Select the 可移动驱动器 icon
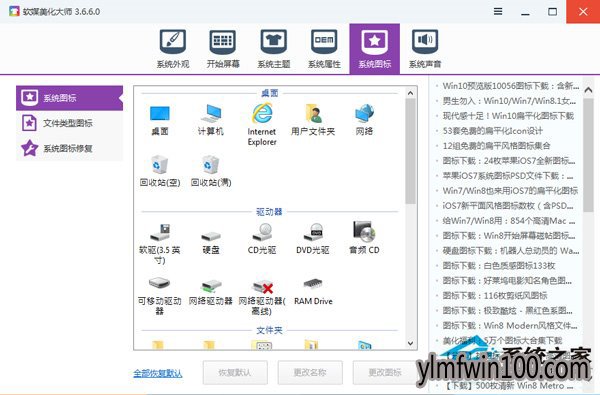 pyautogui.click(x=160, y=295)
